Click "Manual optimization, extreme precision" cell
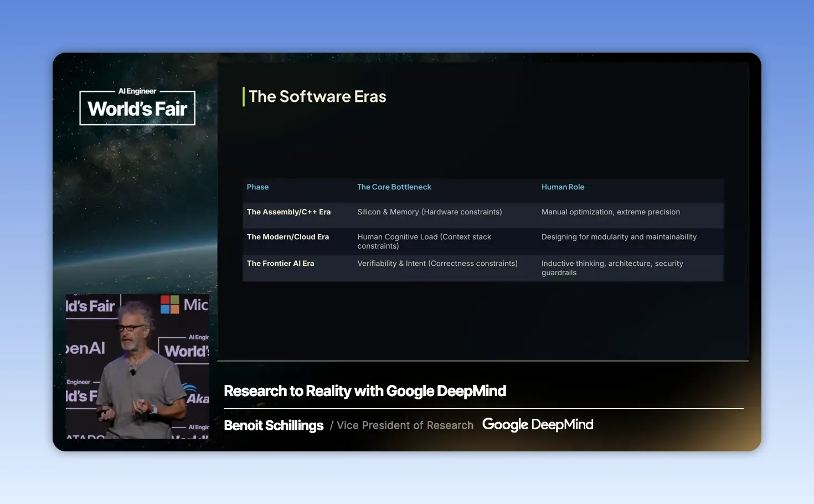 [x=611, y=212]
